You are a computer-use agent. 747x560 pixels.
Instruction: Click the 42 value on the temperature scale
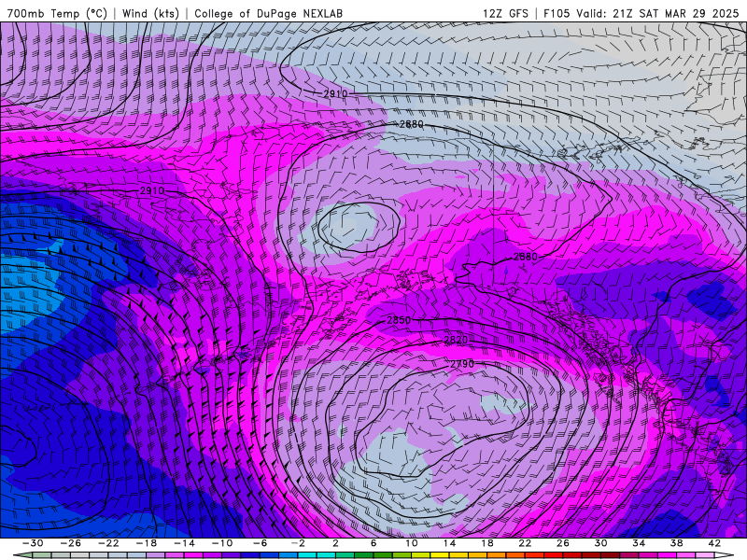click(714, 543)
